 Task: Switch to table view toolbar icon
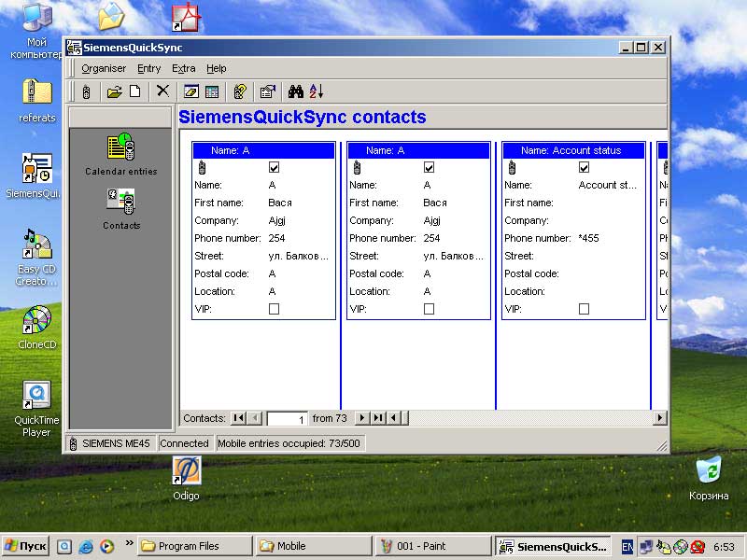[212, 91]
